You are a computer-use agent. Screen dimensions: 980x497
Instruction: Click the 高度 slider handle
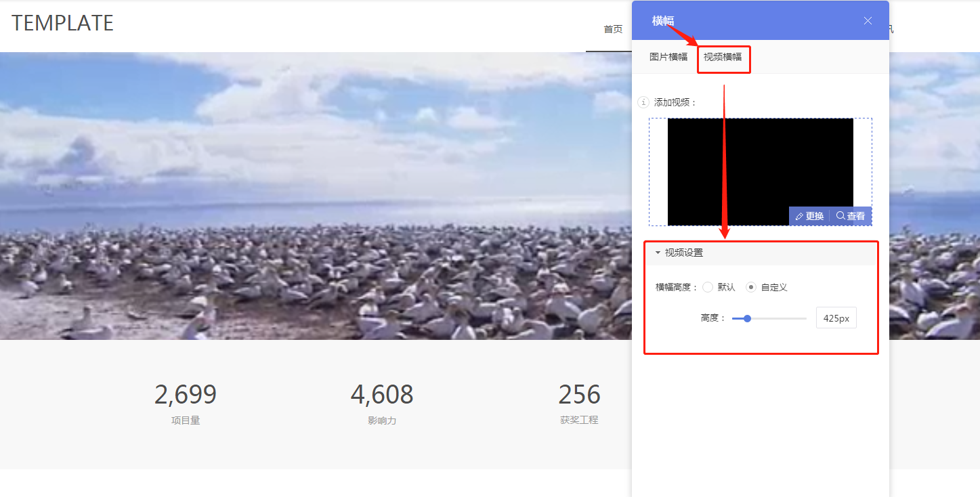click(747, 318)
